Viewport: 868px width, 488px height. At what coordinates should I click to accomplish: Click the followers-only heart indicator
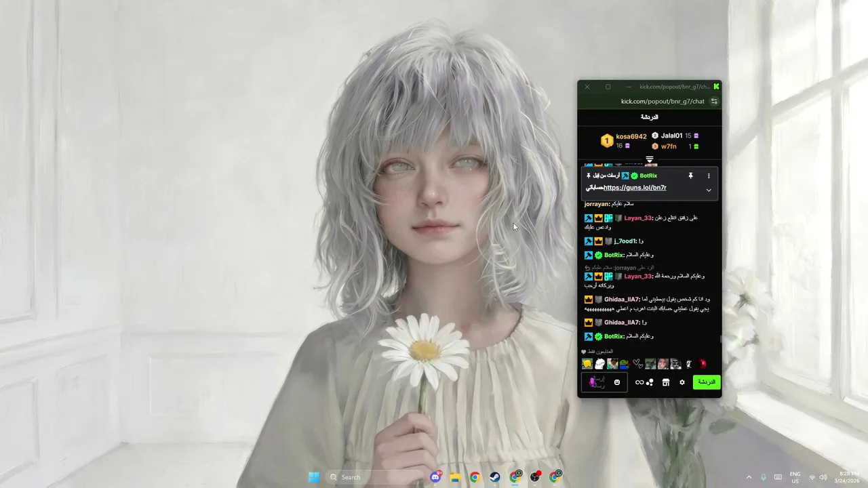click(584, 352)
